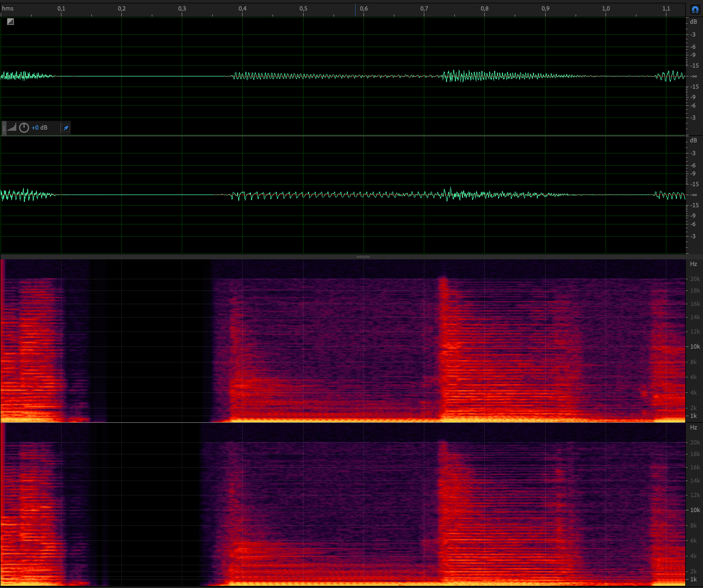
Task: Click the Hz label of lower spectrogram
Action: pyautogui.click(x=693, y=427)
